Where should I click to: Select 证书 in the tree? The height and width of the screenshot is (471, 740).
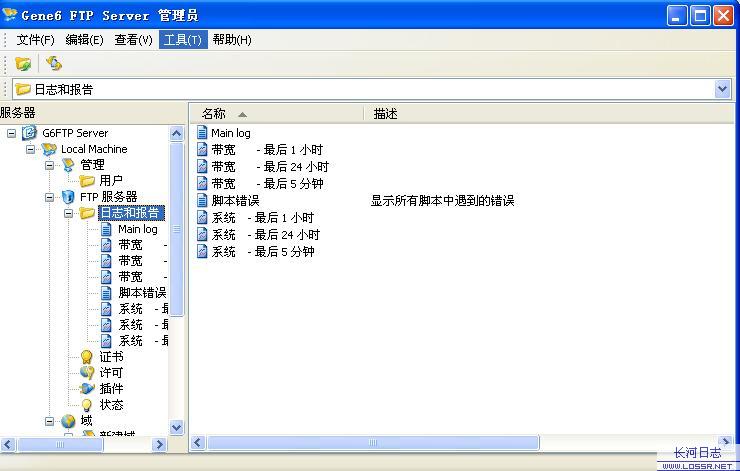(x=111, y=357)
